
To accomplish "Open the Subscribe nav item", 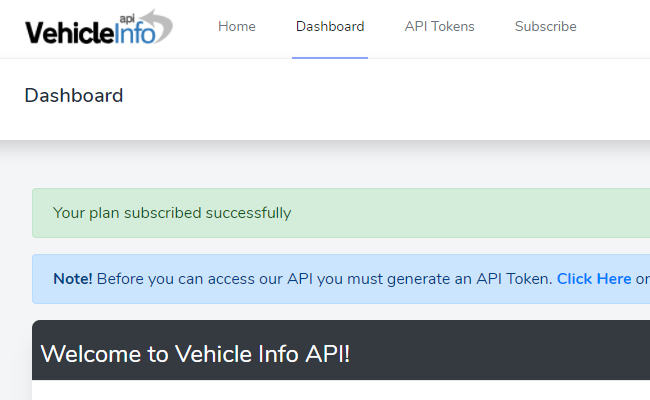I will click(x=546, y=27).
